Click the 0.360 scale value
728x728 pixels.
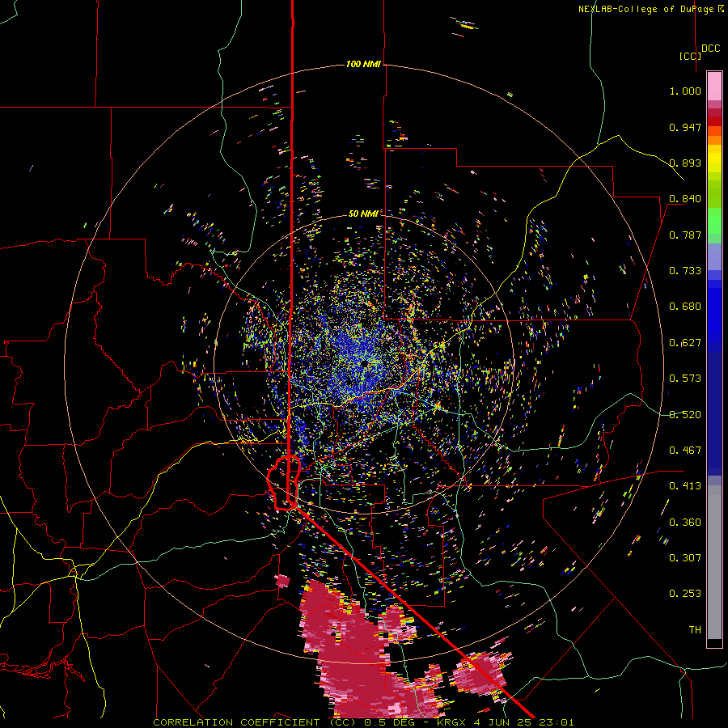685,523
